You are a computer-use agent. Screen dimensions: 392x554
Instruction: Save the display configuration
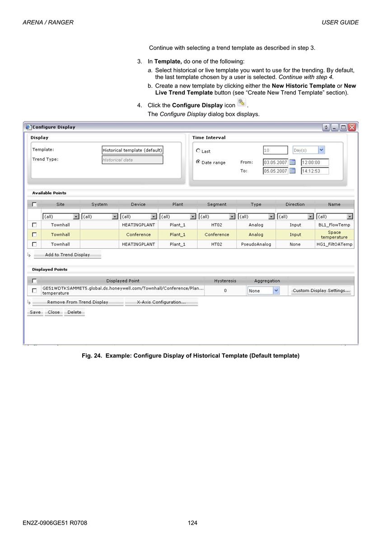[x=35, y=312]
